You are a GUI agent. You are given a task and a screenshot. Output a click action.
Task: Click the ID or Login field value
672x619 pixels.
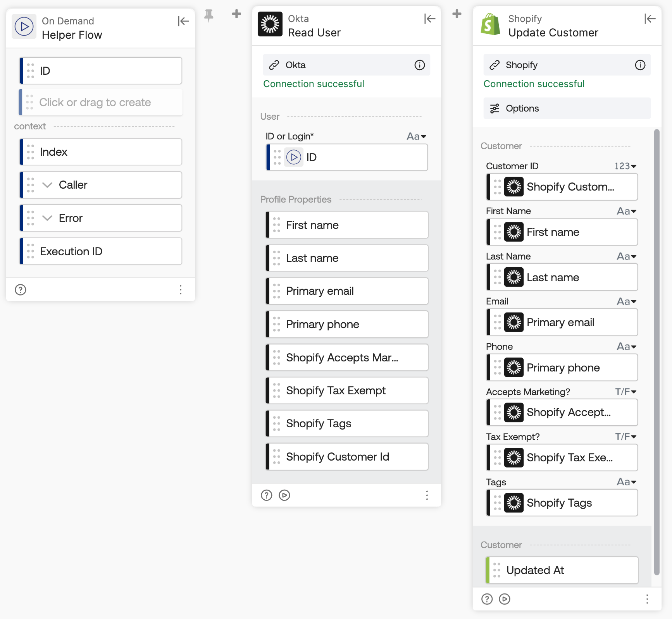click(x=347, y=157)
